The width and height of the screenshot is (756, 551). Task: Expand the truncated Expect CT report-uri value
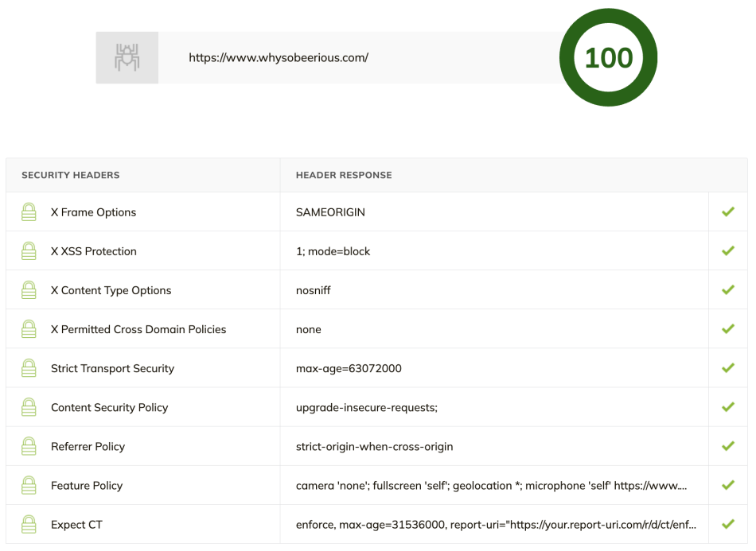tap(493, 524)
